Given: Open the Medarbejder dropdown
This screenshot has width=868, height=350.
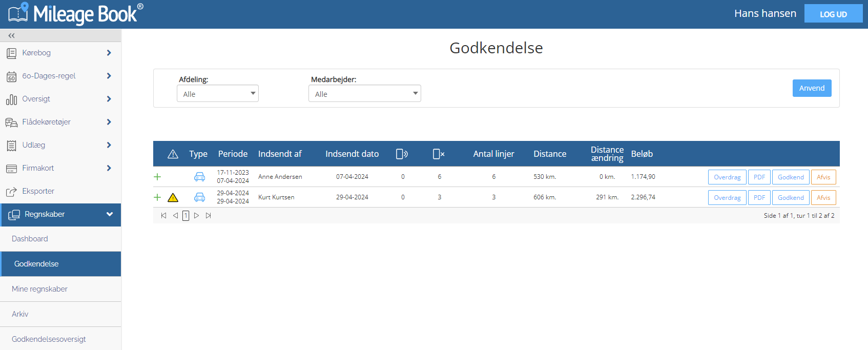Looking at the screenshot, I should [x=365, y=94].
